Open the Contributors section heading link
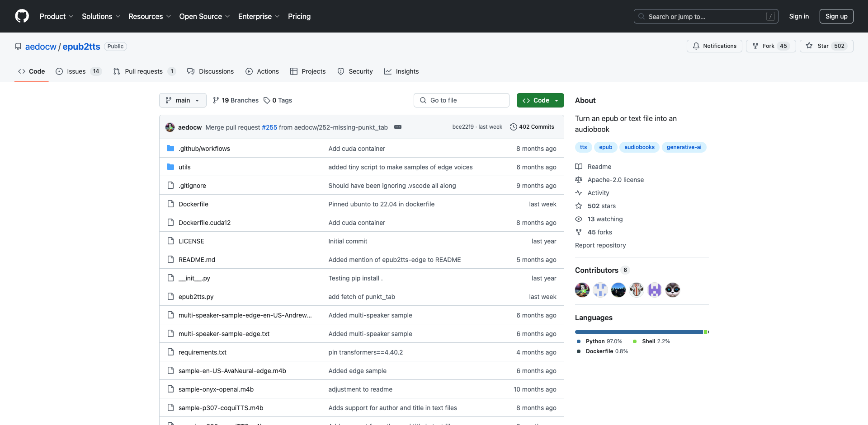Viewport: 868px width, 425px height. click(x=602, y=270)
